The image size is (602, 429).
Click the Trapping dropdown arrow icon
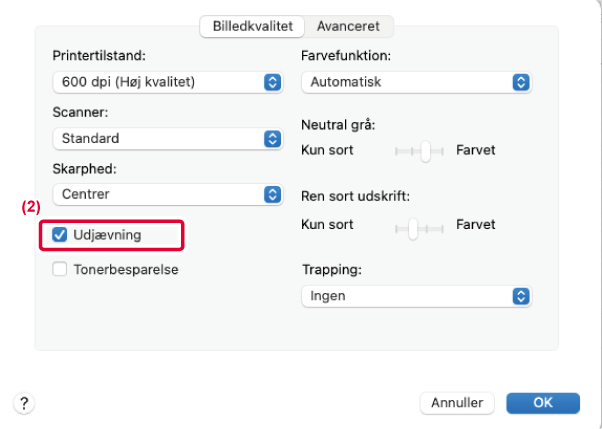[519, 296]
